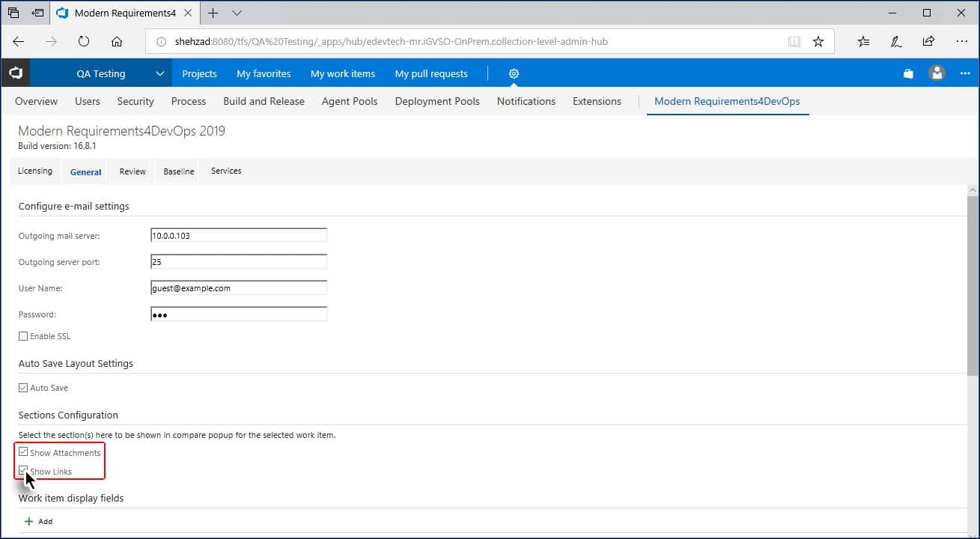Expand the QA Testing collection dropdown
980x539 pixels.
tap(159, 73)
